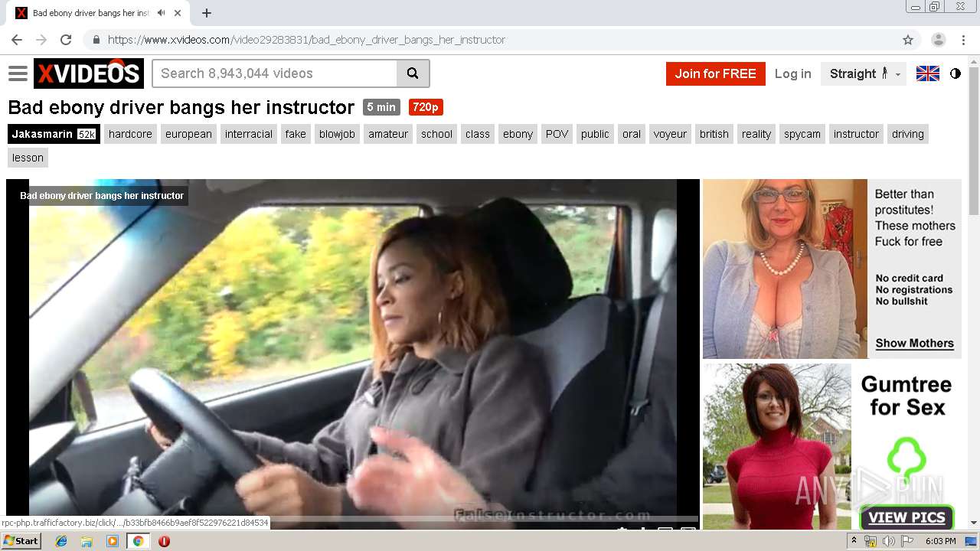The height and width of the screenshot is (551, 980).
Task: Select the european tag
Action: [188, 134]
